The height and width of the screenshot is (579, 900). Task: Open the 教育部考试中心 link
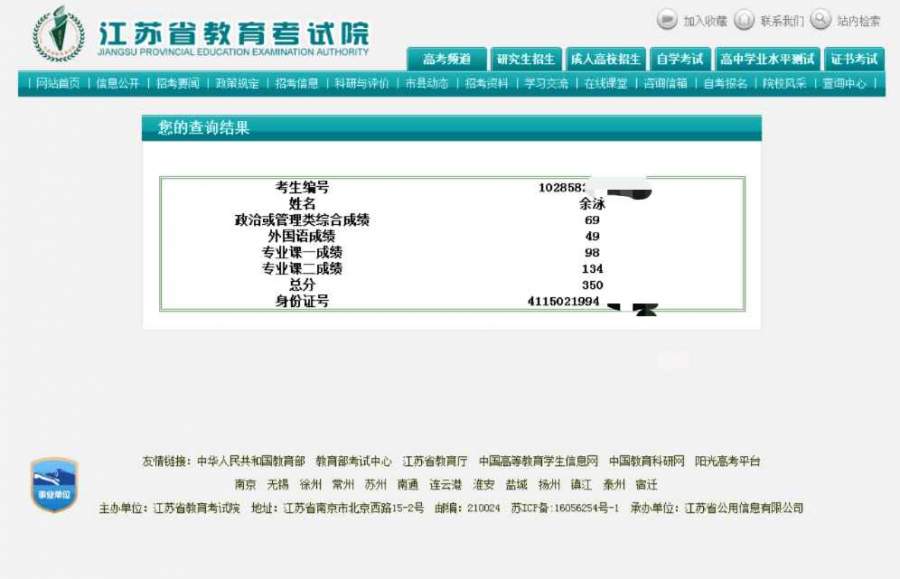[x=354, y=461]
